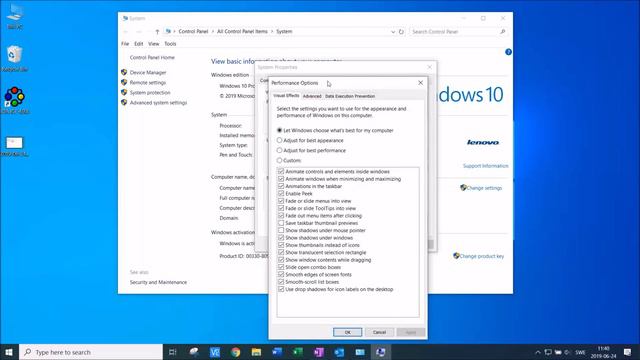The image size is (640, 360).
Task: Click 'Control Panel' in the address breadcrumb
Action: (193, 31)
